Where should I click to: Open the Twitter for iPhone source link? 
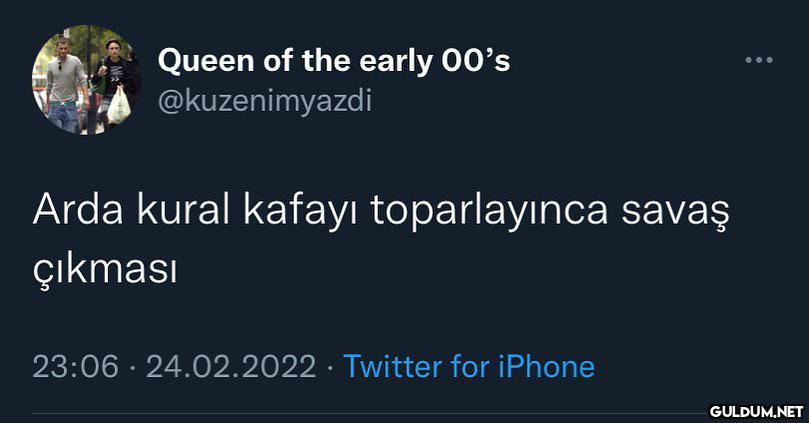point(468,366)
